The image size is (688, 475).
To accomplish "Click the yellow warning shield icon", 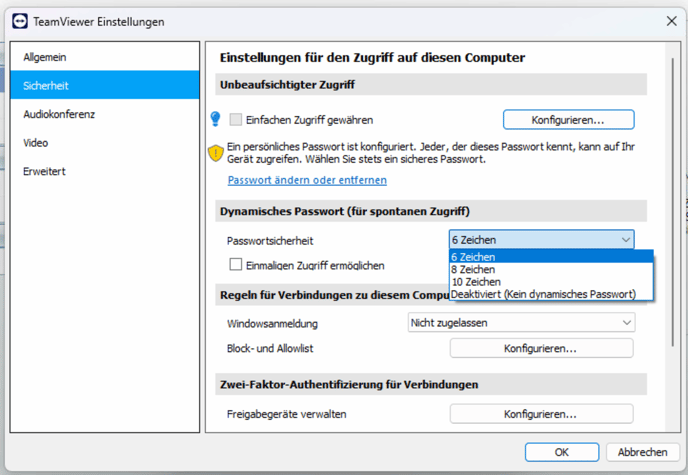I will 215,153.
